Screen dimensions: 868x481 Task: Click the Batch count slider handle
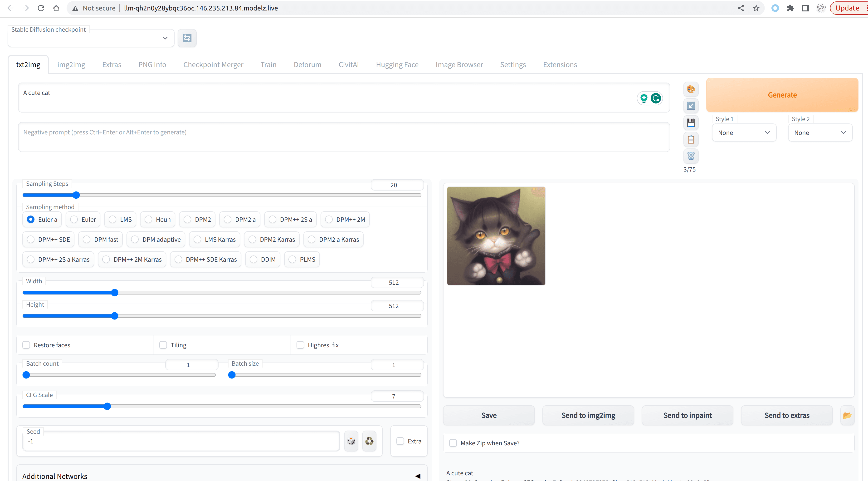26,375
